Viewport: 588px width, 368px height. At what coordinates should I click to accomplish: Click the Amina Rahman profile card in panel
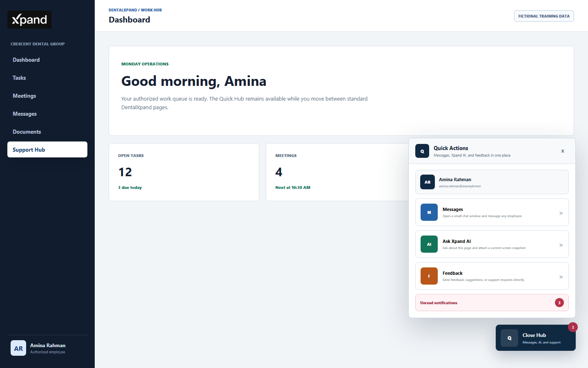pyautogui.click(x=492, y=182)
